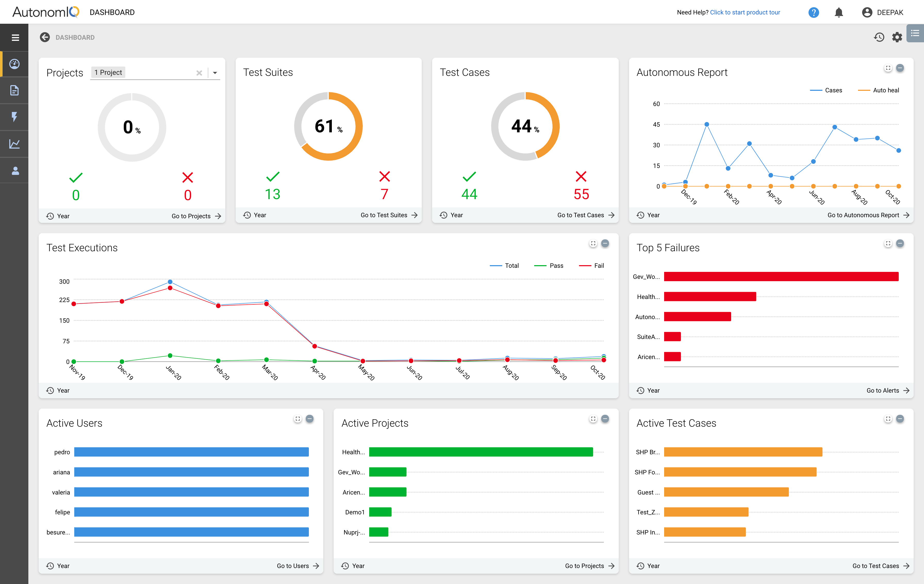
Task: Click the Test Suites 61% donut chart
Action: click(328, 126)
